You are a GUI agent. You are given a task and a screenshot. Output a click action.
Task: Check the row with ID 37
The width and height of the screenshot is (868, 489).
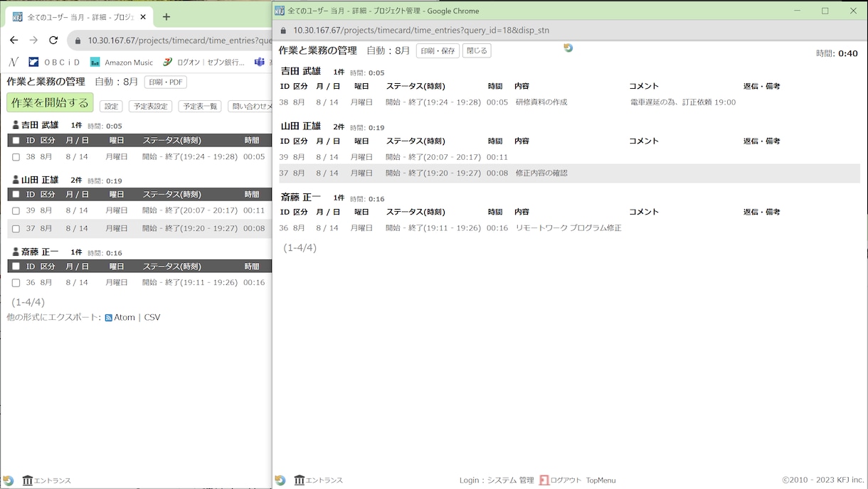[16, 229]
